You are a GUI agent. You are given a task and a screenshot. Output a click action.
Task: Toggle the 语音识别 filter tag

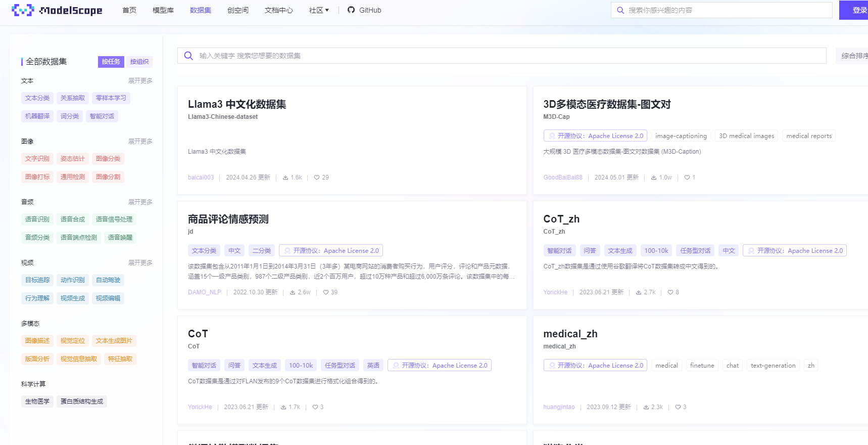[37, 219]
